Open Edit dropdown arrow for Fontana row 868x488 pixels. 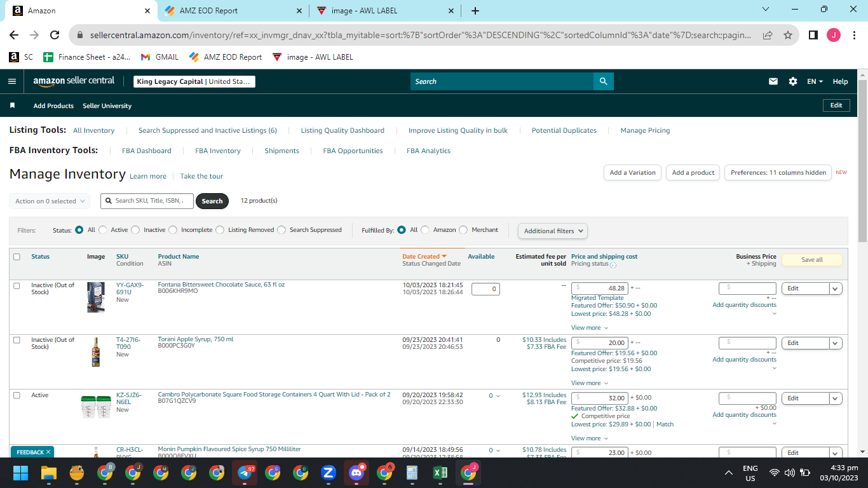point(836,288)
